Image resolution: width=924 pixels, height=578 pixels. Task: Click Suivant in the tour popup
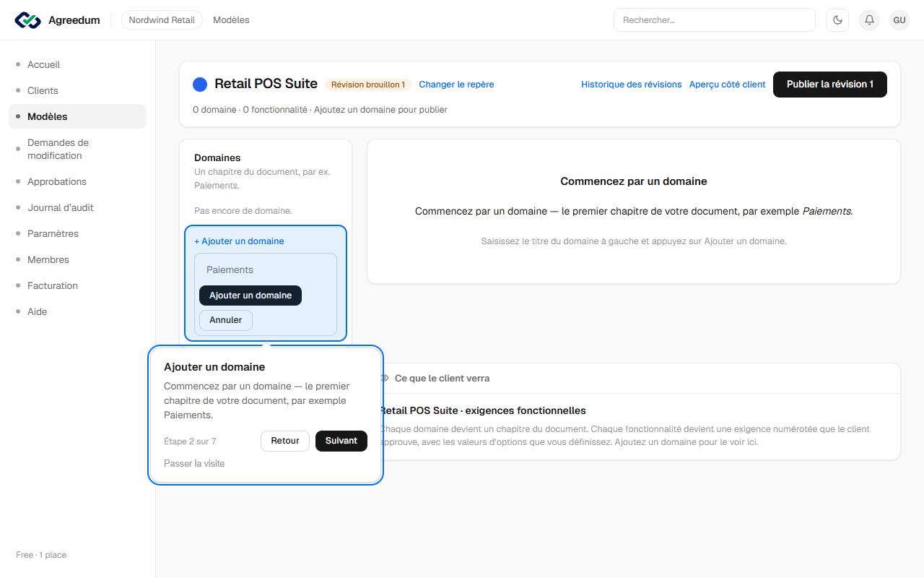pos(341,441)
